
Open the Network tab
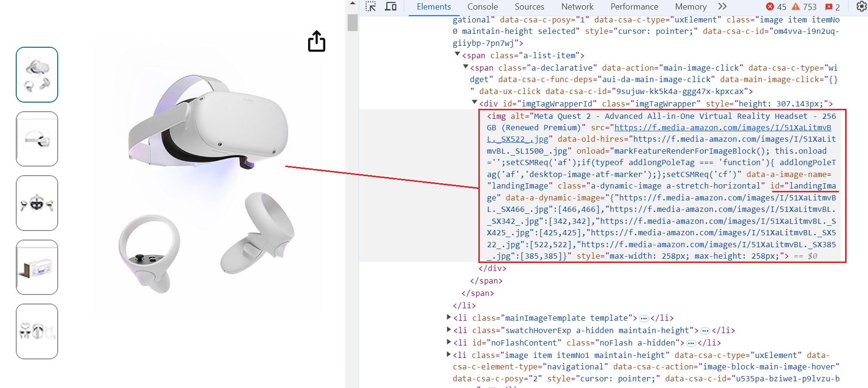coord(577,7)
